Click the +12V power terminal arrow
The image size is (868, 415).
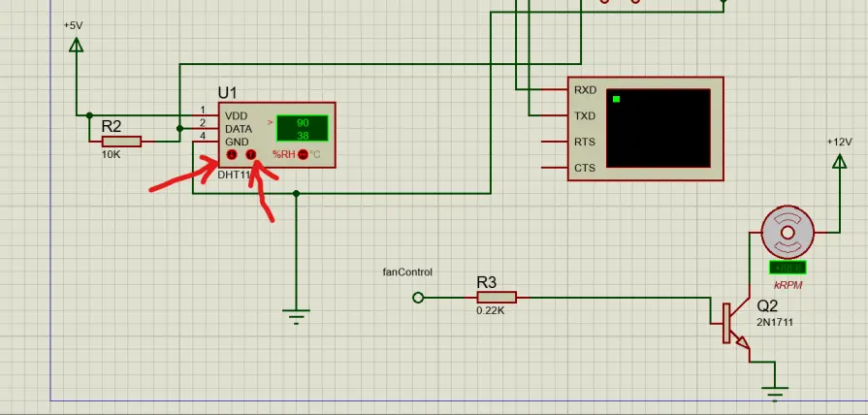point(839,161)
